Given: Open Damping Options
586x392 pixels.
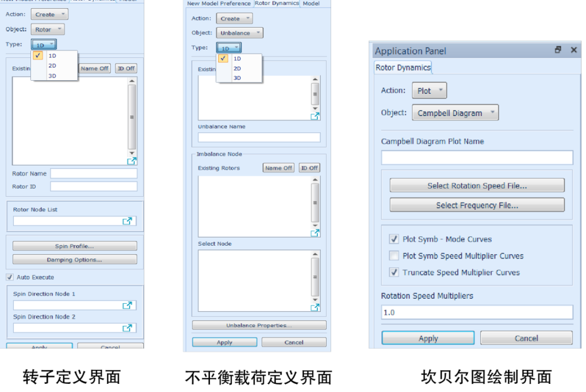Looking at the screenshot, I should click(x=75, y=260).
